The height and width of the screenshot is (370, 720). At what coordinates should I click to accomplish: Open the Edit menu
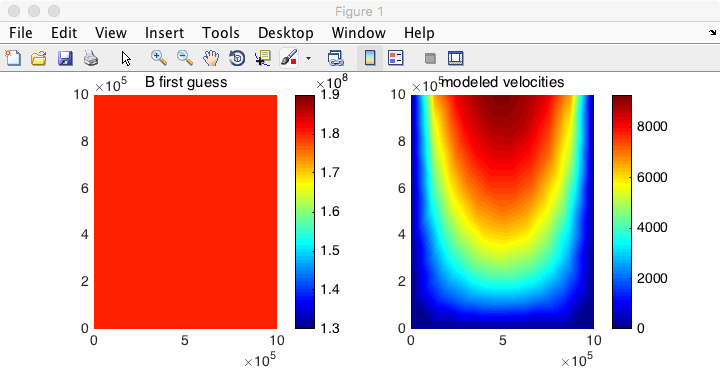point(64,33)
